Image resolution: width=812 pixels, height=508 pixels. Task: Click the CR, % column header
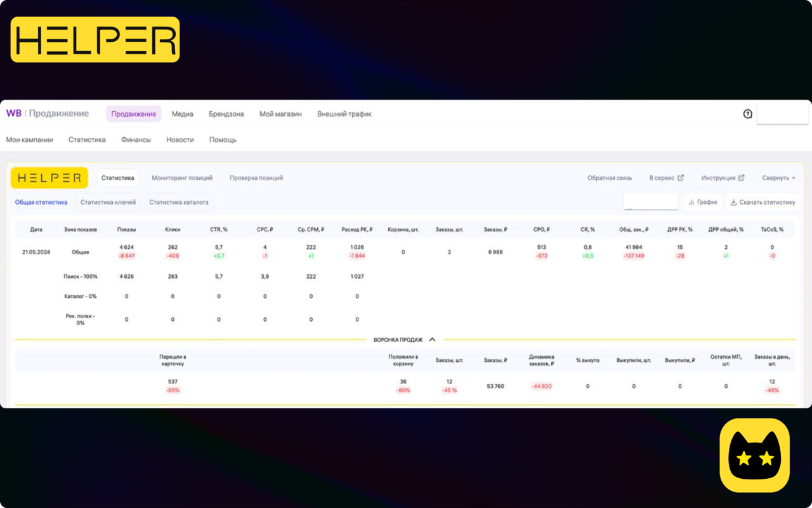click(588, 229)
